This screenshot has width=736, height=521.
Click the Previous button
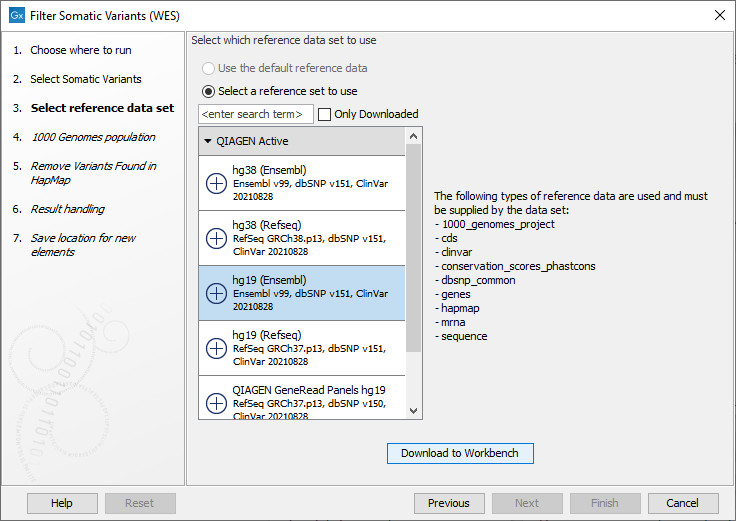[x=448, y=503]
